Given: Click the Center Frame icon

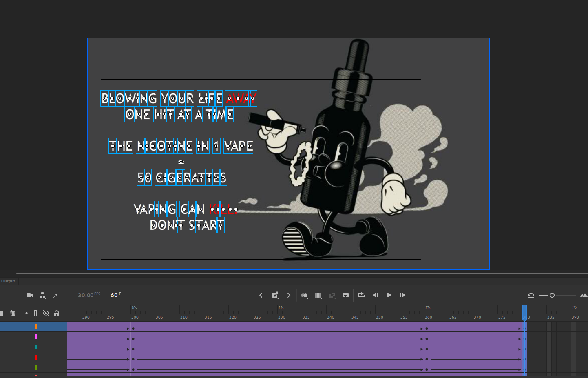Looking at the screenshot, I should coord(346,295).
